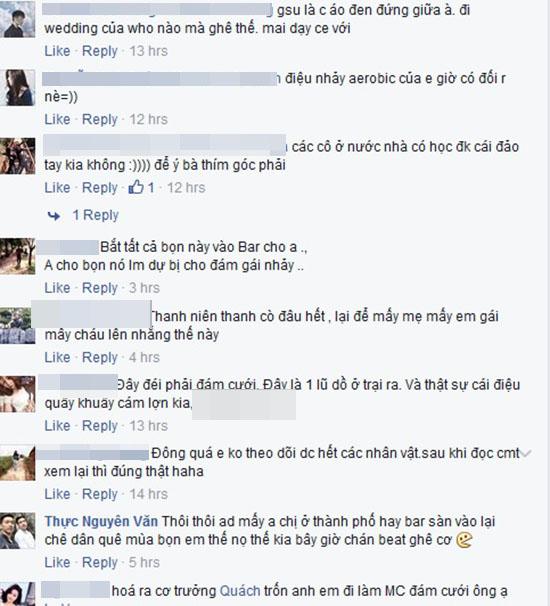This screenshot has height=606, width=550.
Task: Click the 13 hrs timestamp on first comment
Action: [x=148, y=51]
